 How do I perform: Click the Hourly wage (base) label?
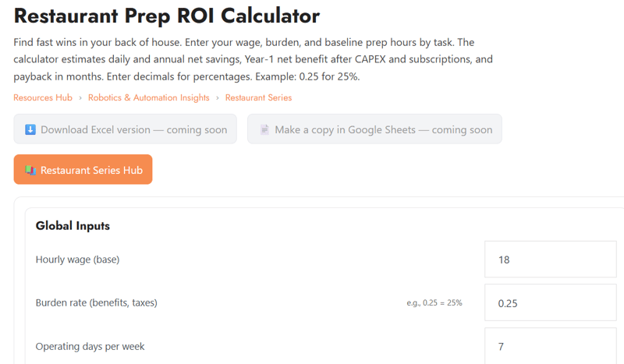click(77, 260)
